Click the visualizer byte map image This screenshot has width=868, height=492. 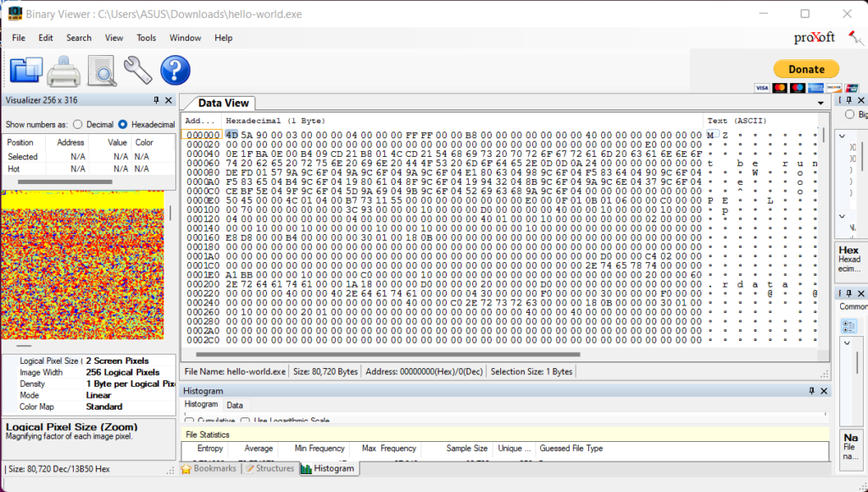82,265
